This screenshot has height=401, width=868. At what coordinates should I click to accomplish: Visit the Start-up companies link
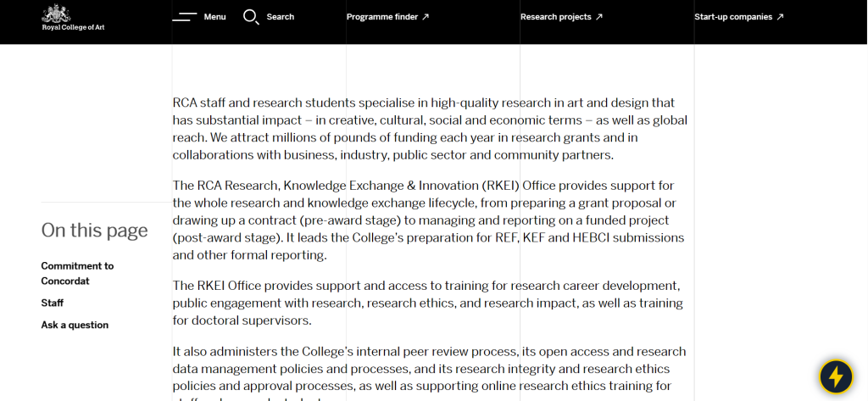pos(733,17)
